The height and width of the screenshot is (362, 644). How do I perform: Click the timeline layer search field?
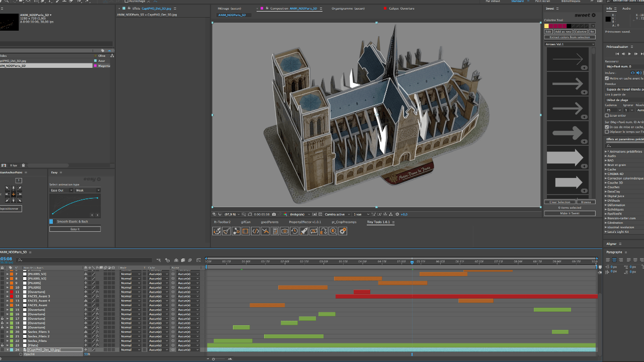click(84, 260)
